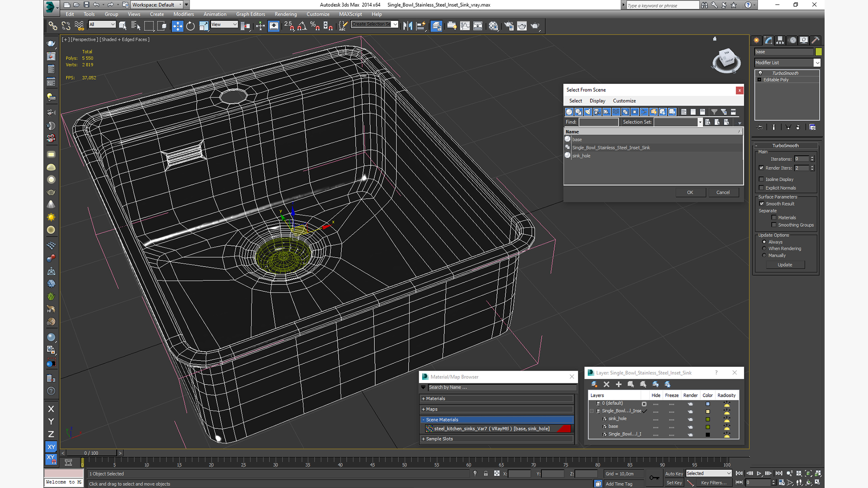Activate the Select and Link tool
Screen dimensions: 868x488
pyautogui.click(x=53, y=26)
